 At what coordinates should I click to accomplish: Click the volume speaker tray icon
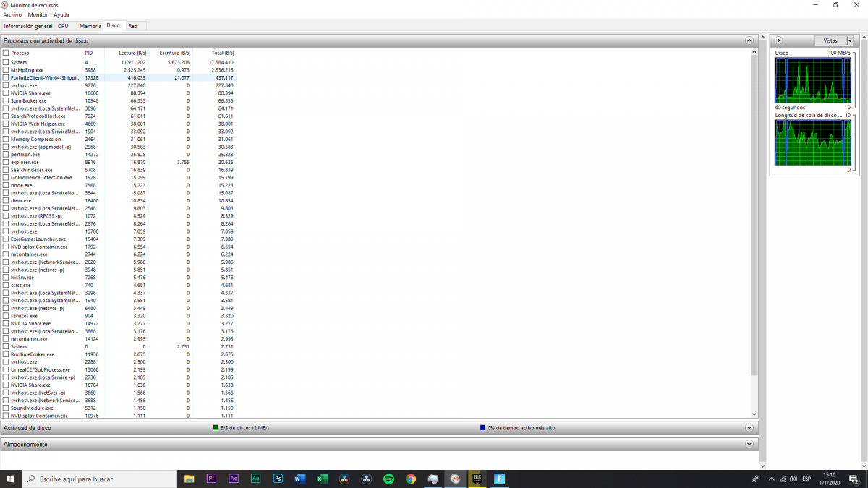click(x=793, y=479)
